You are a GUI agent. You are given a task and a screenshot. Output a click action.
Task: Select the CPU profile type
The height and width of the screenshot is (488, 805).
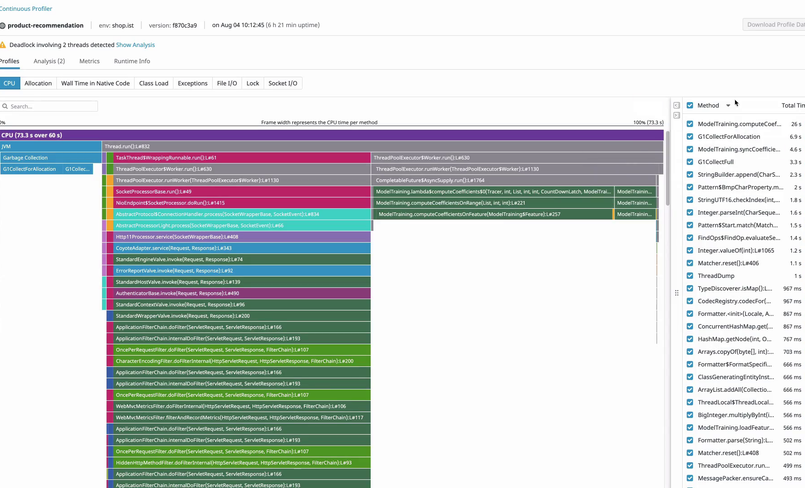point(10,83)
